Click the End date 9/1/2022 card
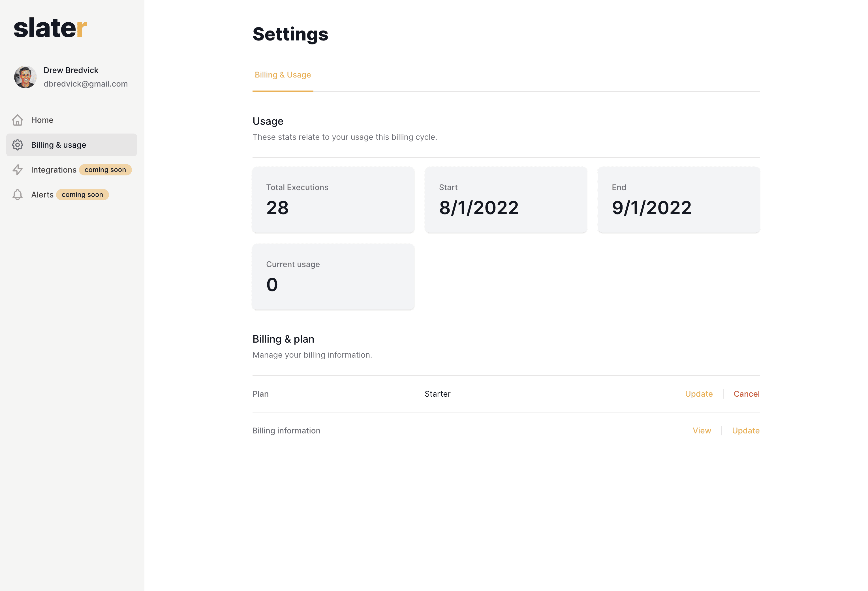Screen dimensions: 868x591 [679, 200]
